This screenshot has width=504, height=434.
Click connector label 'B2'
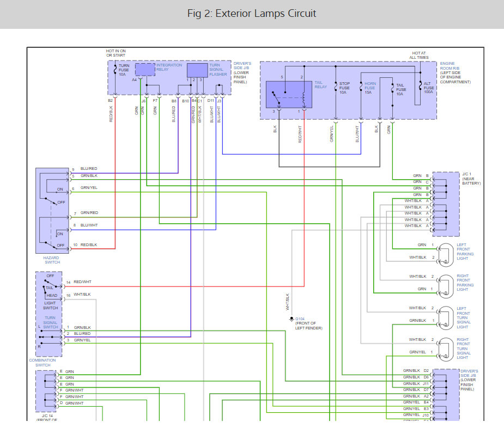pos(110,101)
